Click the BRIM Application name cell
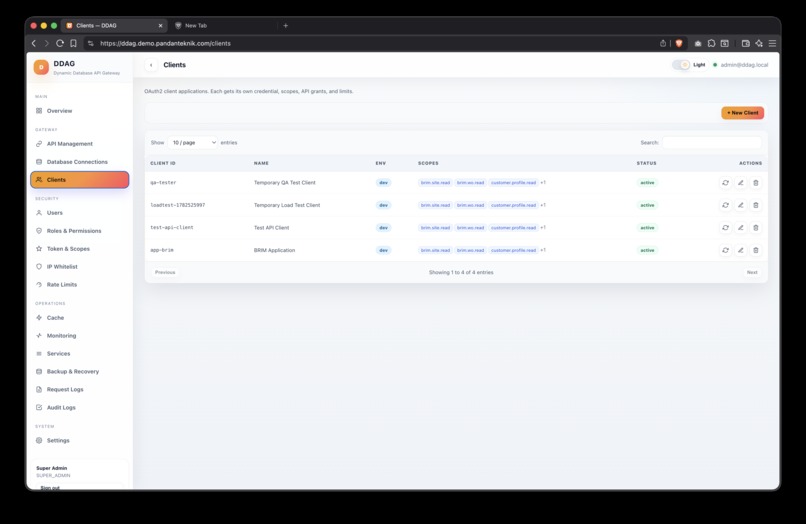The image size is (806, 524). click(274, 250)
